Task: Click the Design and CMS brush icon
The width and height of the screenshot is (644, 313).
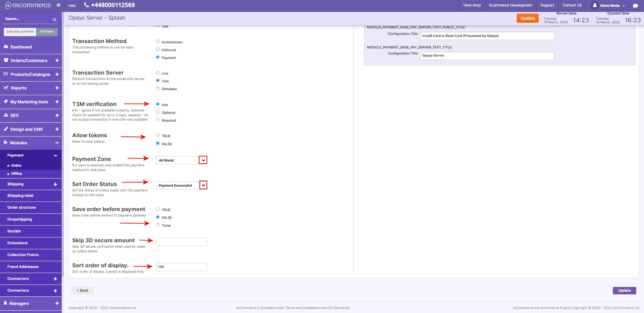Action: click(x=6, y=129)
